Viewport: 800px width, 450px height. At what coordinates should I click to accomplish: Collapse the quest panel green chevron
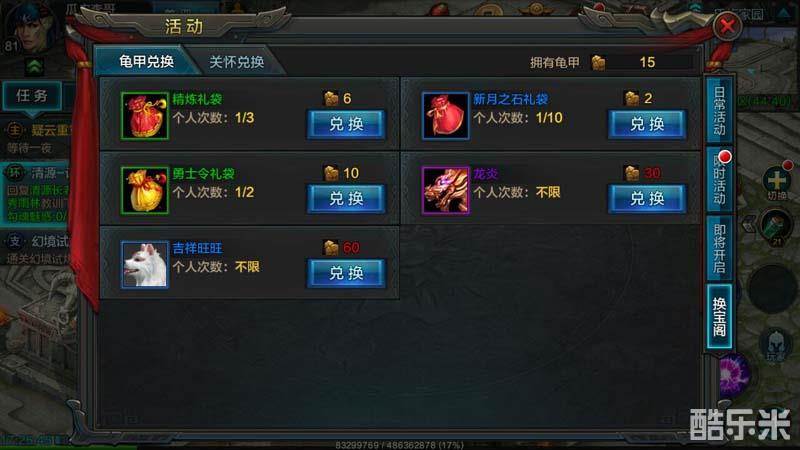pos(35,66)
